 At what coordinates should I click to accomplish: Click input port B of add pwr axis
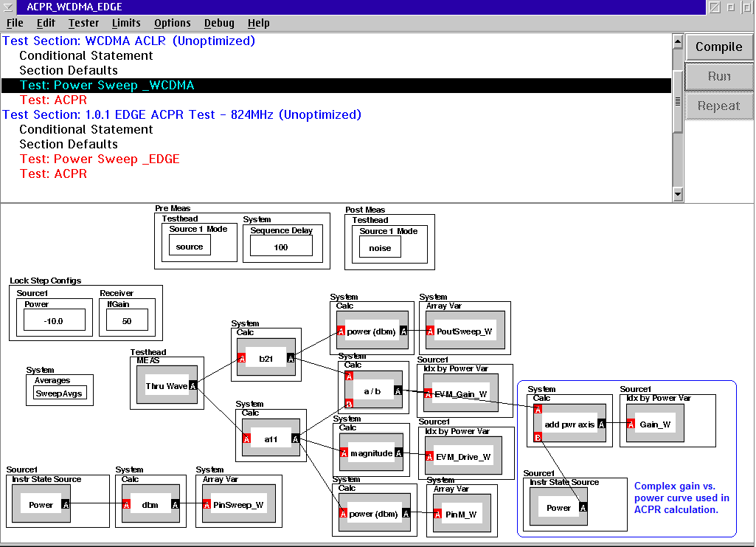pyautogui.click(x=538, y=437)
